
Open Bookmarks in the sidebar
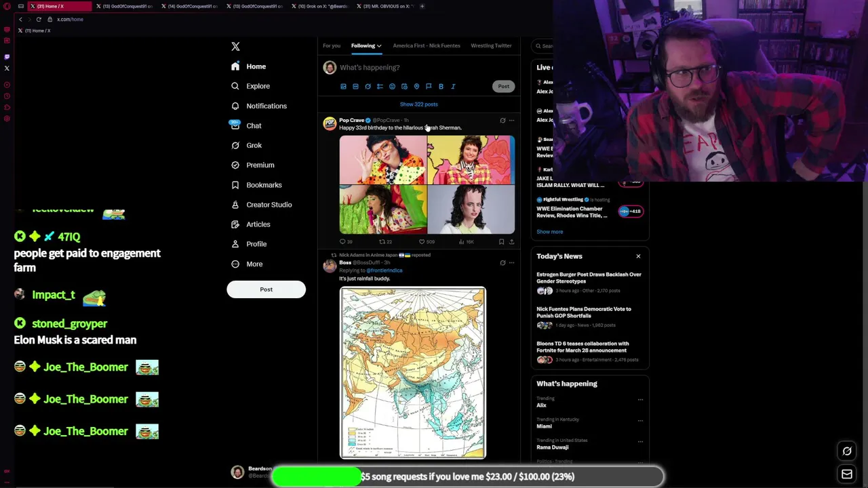[x=256, y=185]
